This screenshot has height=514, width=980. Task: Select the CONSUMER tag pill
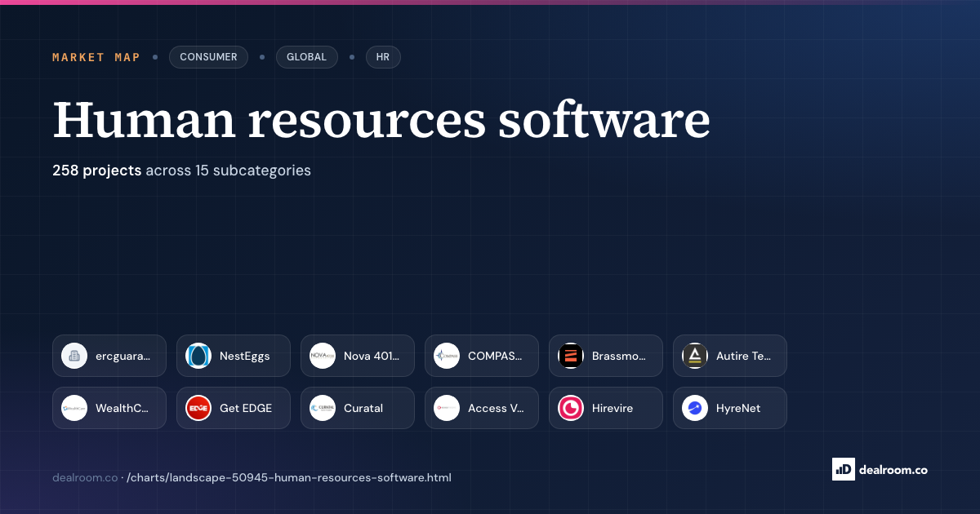[208, 57]
